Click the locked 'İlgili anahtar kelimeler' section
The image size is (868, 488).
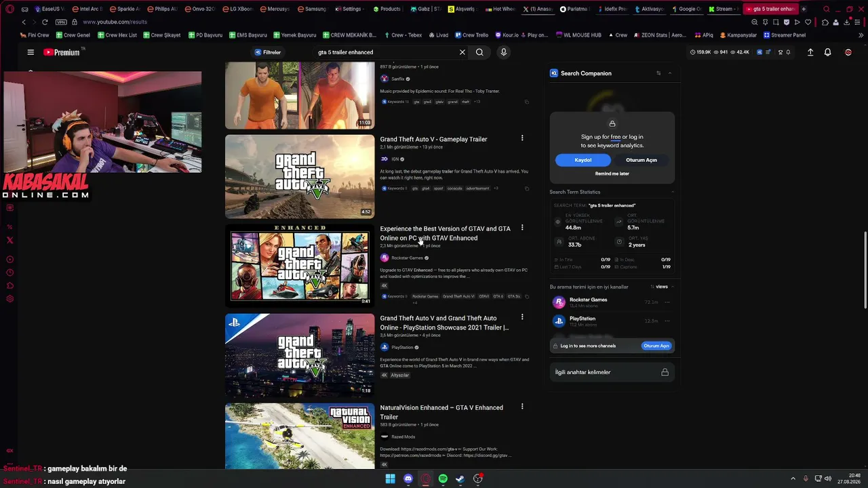click(x=612, y=372)
